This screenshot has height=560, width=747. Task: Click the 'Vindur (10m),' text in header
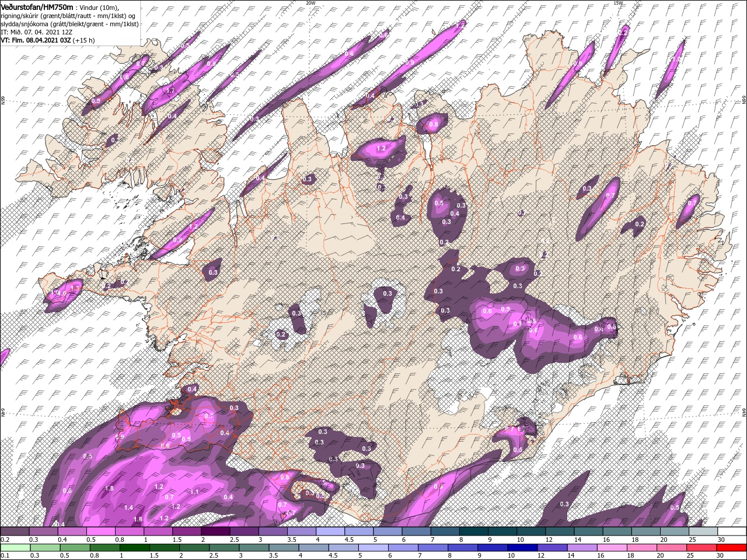pyautogui.click(x=100, y=7)
